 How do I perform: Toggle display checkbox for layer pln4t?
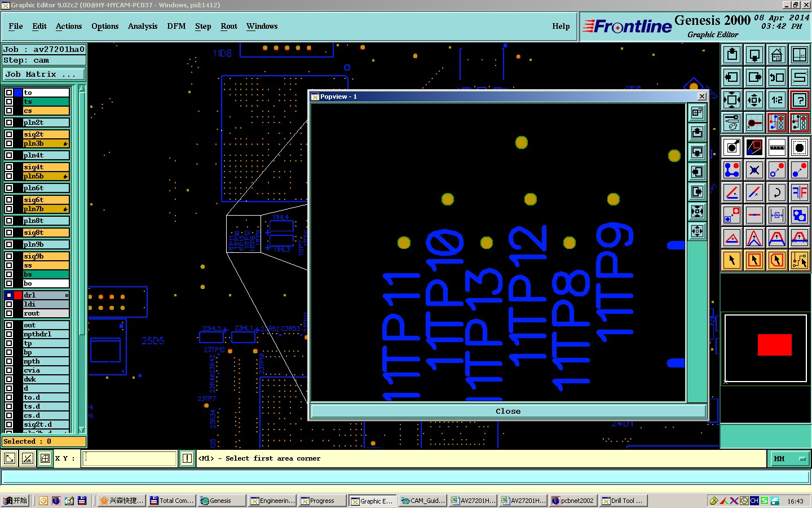point(9,155)
